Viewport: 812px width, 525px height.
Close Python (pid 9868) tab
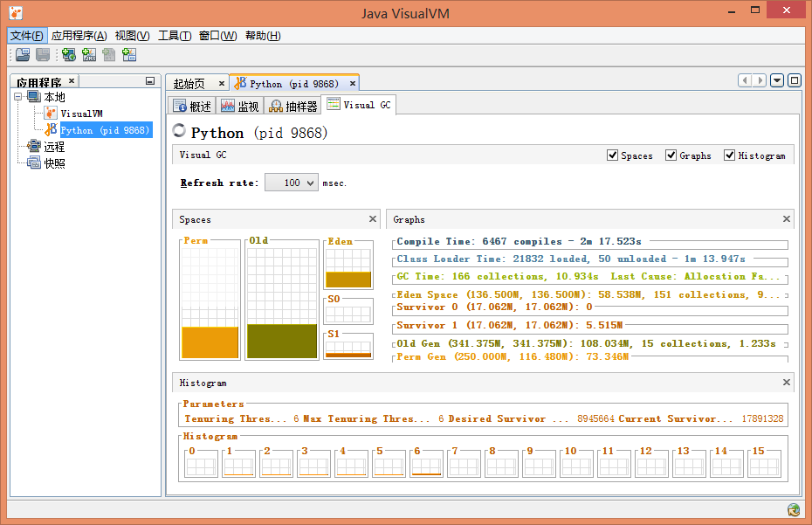(x=353, y=83)
